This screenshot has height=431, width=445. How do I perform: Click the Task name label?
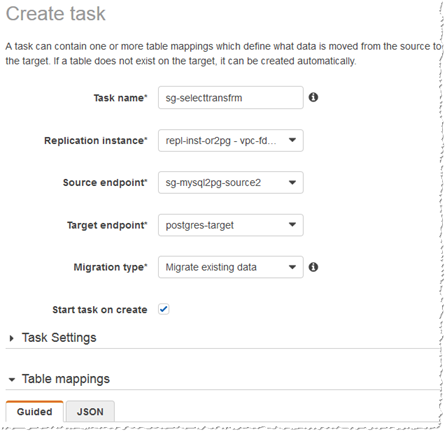pyautogui.click(x=120, y=98)
